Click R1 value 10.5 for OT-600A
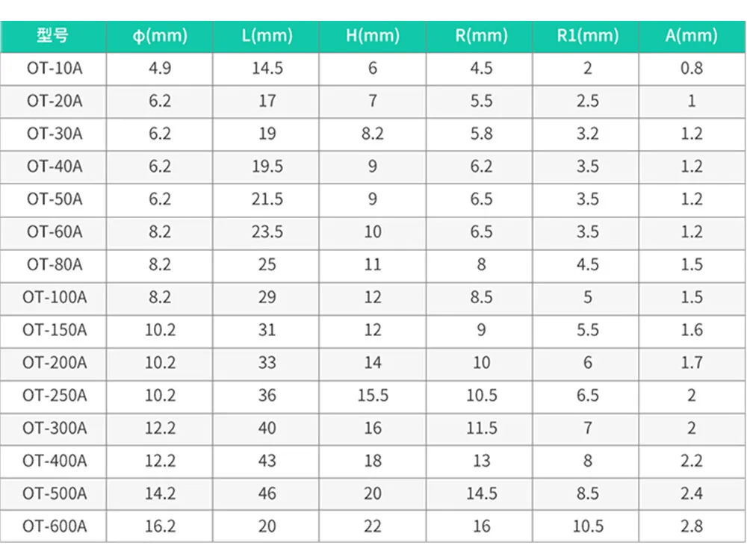Viewport: 747px width, 560px height. [x=586, y=527]
